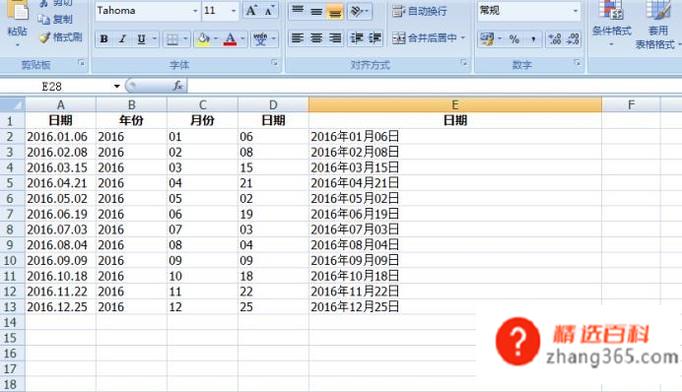Select header cell 年份
Image resolution: width=682 pixels, height=392 pixels.
(x=131, y=121)
